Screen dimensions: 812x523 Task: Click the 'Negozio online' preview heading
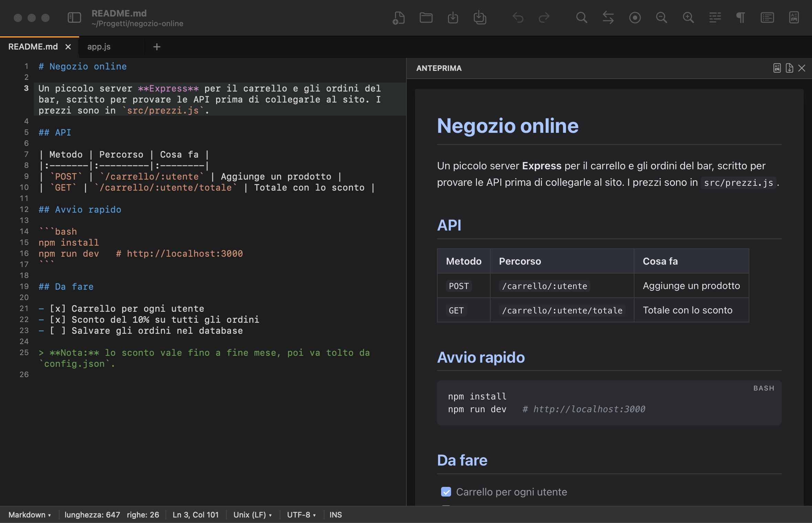(x=508, y=126)
